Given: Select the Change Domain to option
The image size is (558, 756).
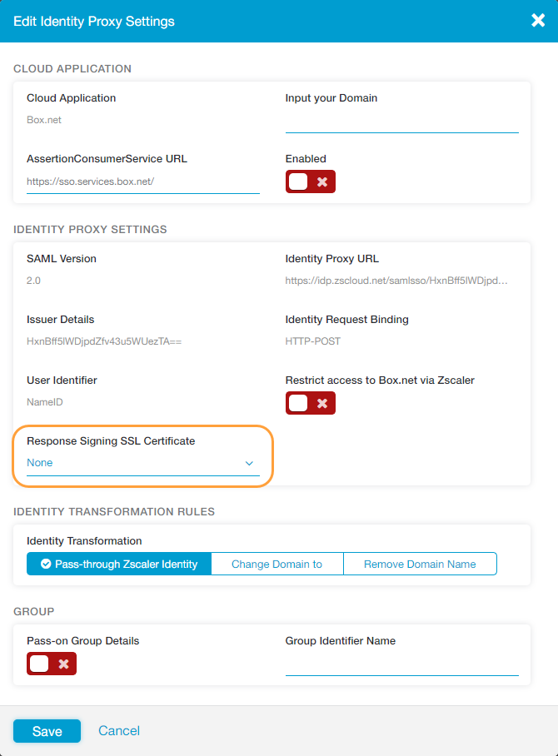Looking at the screenshot, I should (277, 564).
